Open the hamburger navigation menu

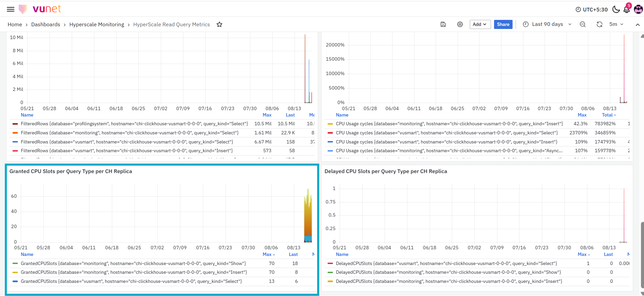[11, 9]
